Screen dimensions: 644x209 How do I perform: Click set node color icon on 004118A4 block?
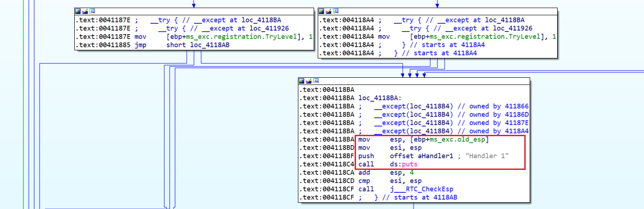coord(322,11)
